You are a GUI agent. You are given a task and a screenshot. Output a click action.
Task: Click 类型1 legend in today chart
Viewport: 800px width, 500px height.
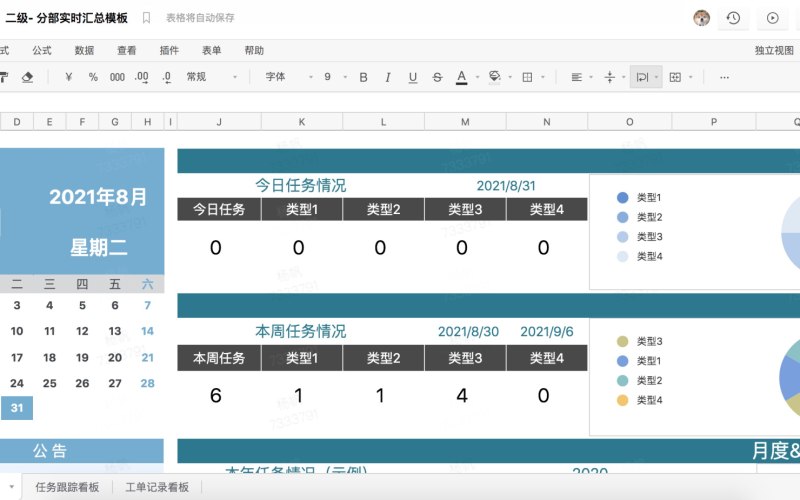pos(639,197)
